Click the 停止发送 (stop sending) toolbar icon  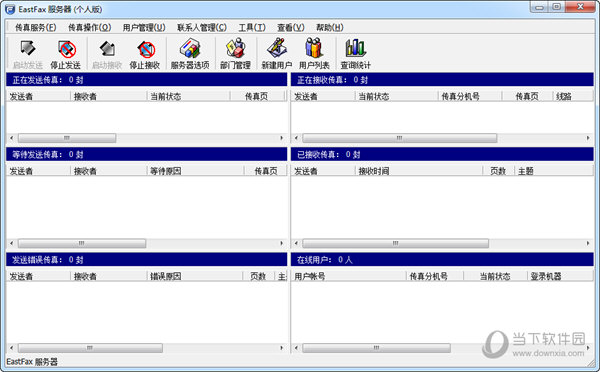[66, 54]
